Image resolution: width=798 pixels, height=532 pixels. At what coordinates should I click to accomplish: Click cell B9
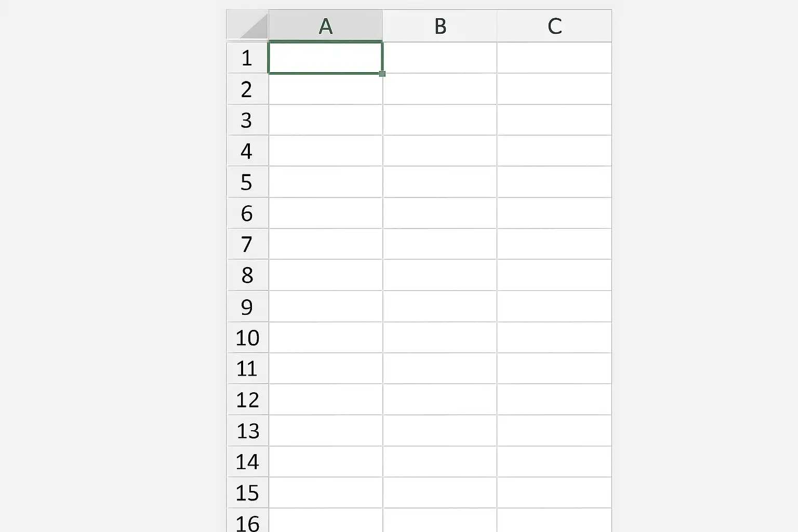440,307
